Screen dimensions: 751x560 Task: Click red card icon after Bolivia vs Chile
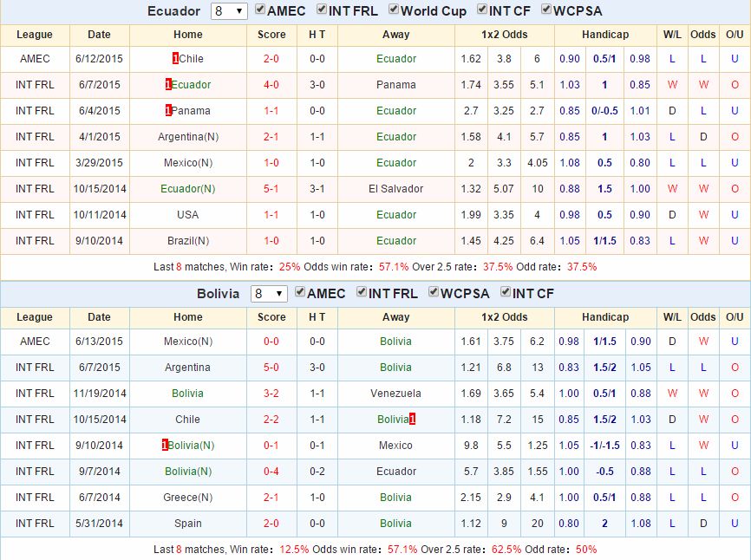pyautogui.click(x=413, y=420)
